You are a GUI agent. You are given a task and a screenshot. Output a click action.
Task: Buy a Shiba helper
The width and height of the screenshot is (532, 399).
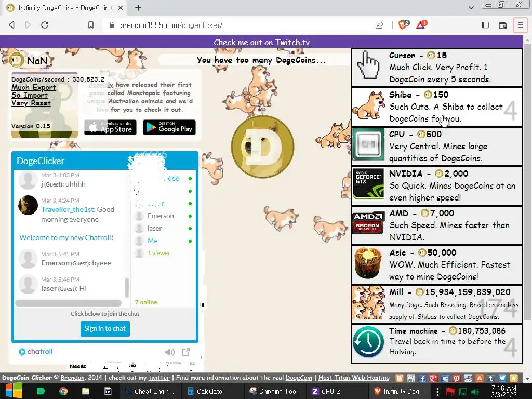pos(436,107)
